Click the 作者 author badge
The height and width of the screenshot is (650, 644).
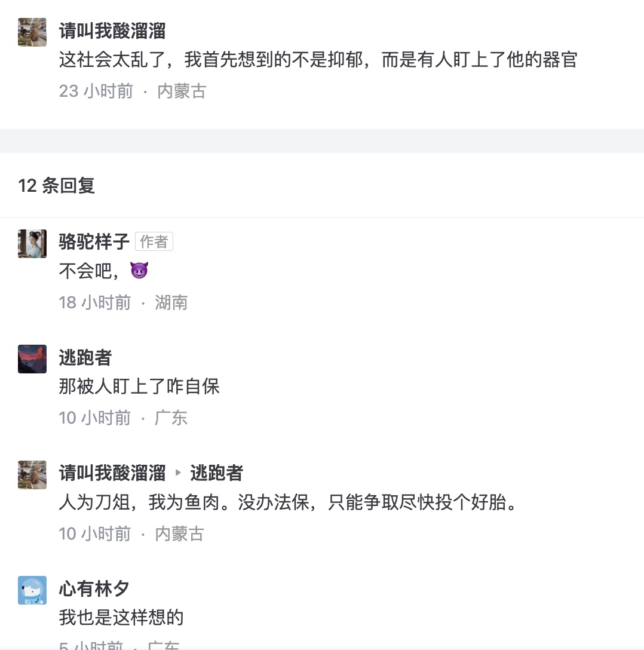point(154,241)
